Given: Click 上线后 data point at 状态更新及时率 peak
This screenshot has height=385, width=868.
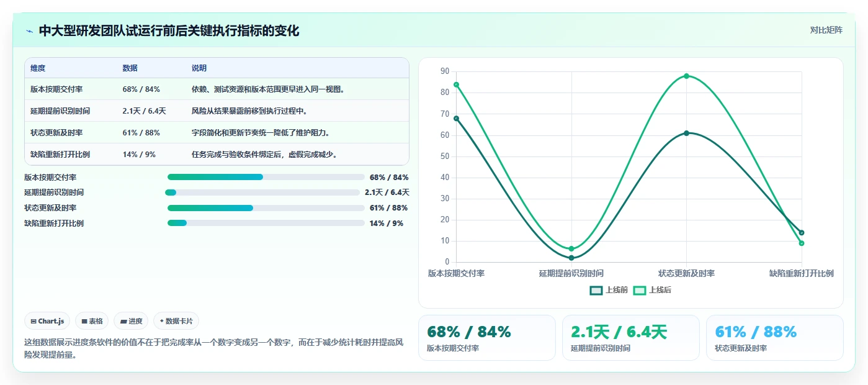Looking at the screenshot, I should [686, 76].
